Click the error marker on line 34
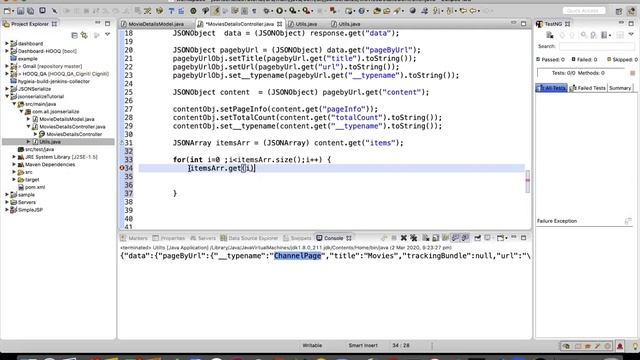 [122, 168]
